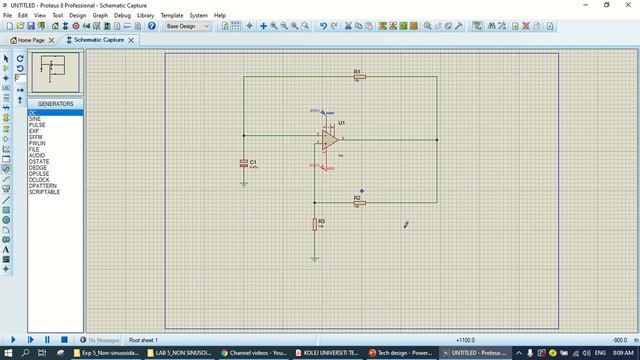The width and height of the screenshot is (640, 360).
Task: Start the simulation with the Play button
Action: point(13,340)
